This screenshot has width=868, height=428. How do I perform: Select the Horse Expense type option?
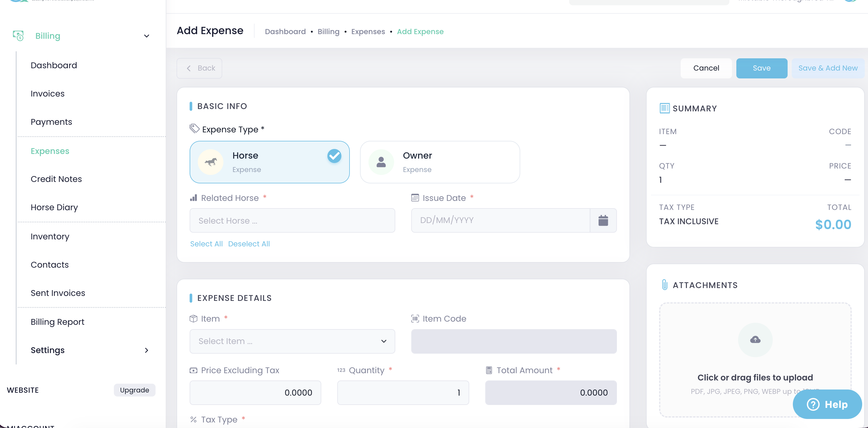coord(269,162)
